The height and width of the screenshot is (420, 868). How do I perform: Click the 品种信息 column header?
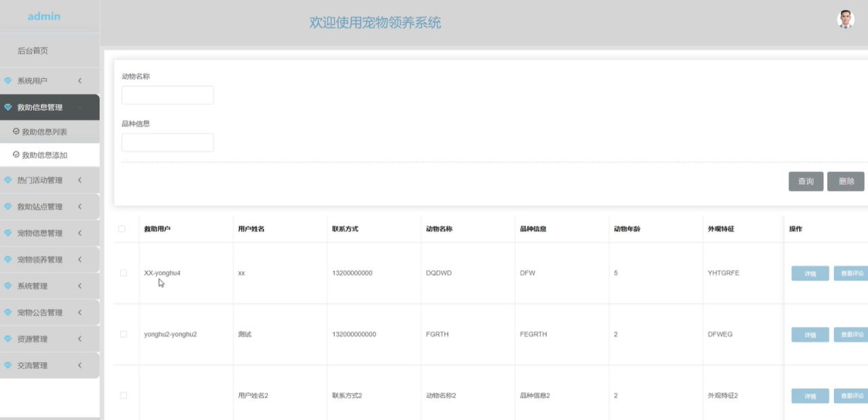533,229
